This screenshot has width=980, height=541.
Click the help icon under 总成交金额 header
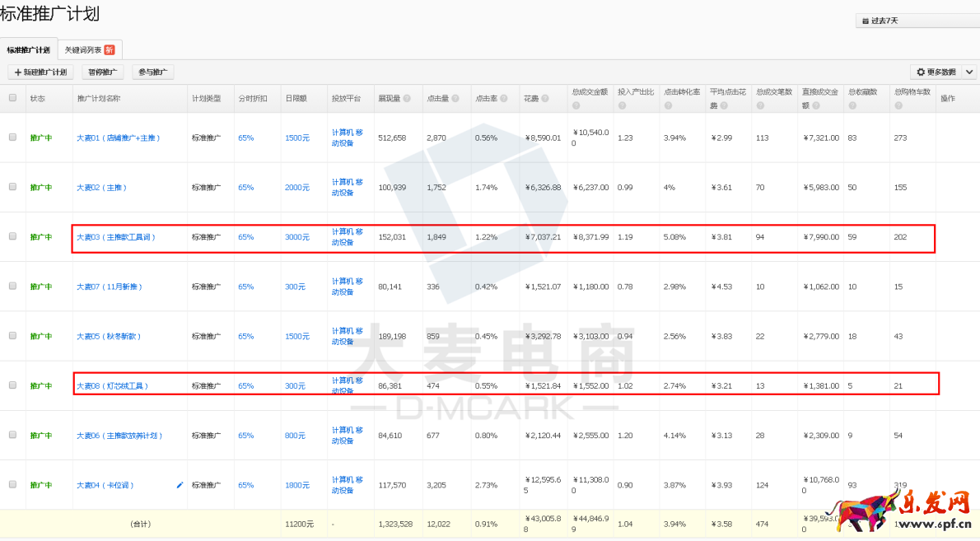[x=576, y=105]
